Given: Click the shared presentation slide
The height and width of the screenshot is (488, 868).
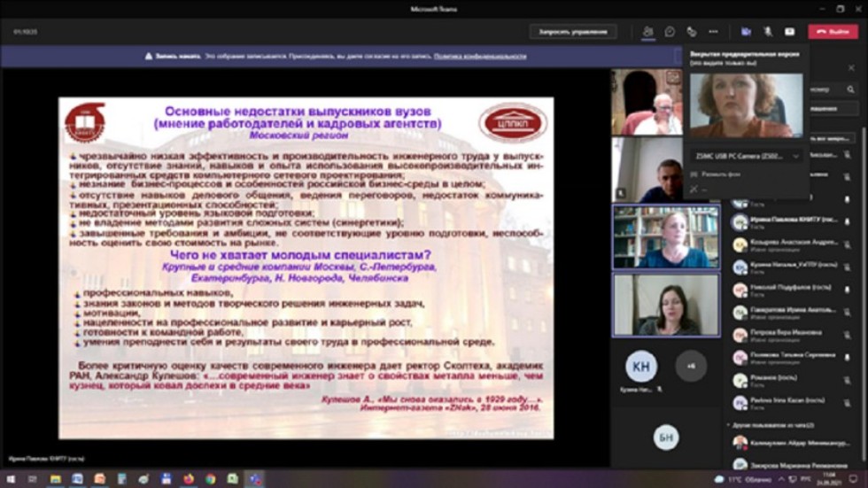Looking at the screenshot, I should [306, 268].
